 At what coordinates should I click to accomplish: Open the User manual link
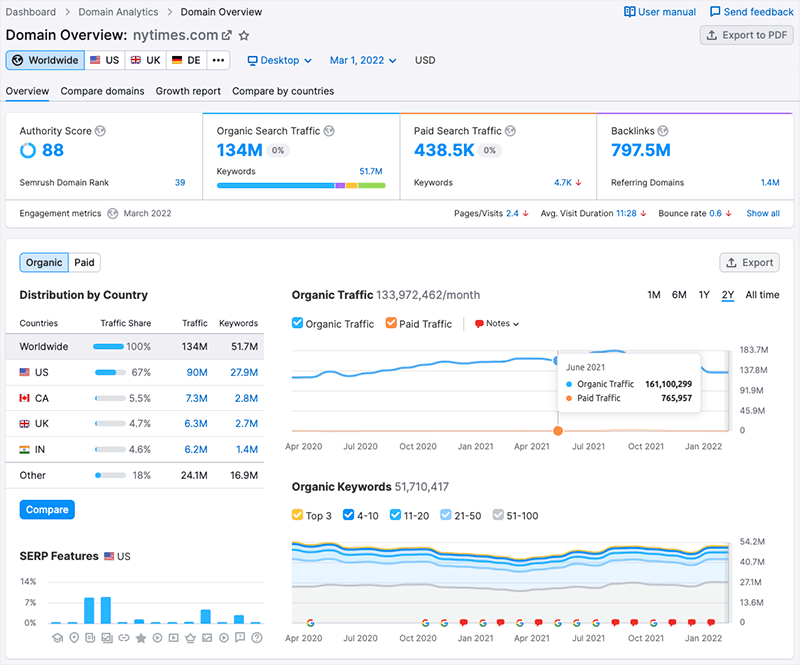[660, 12]
